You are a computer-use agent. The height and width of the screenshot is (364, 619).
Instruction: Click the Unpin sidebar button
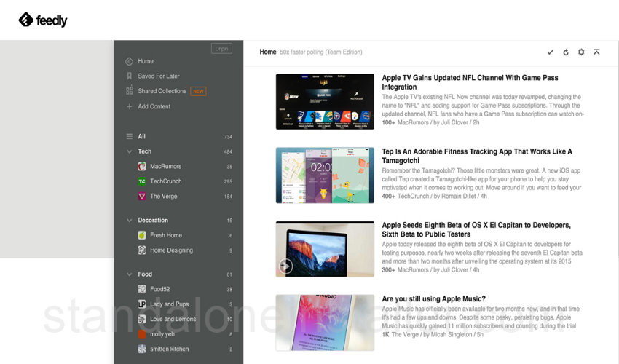tap(221, 49)
